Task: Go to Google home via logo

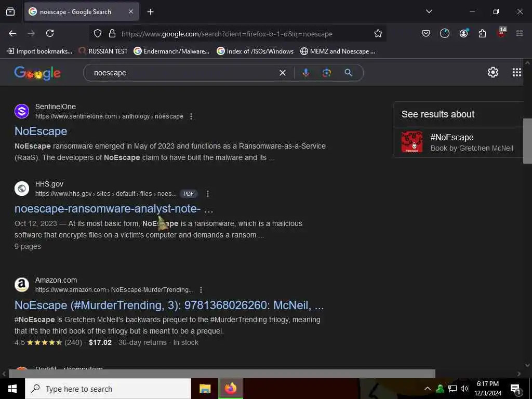Action: coord(37,73)
